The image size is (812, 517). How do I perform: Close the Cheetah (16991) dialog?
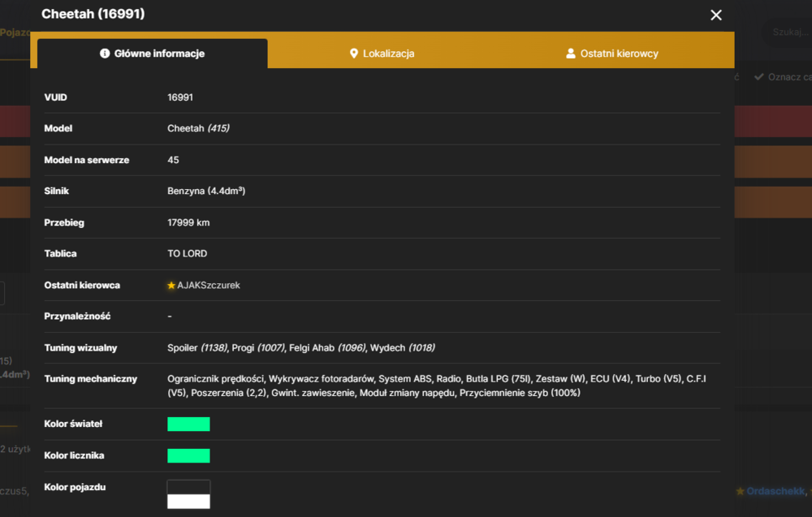[715, 15]
